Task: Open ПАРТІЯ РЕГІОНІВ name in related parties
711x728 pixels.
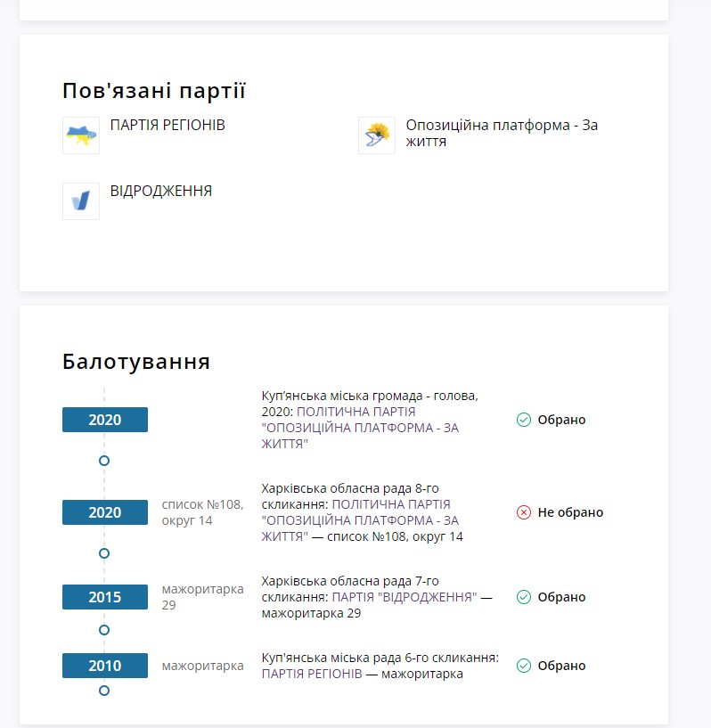Action: [x=168, y=126]
